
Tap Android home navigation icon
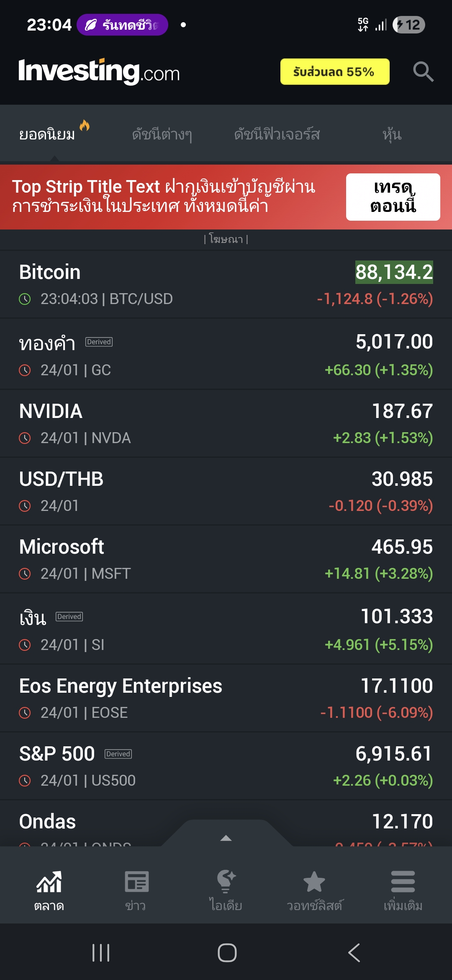tap(227, 953)
